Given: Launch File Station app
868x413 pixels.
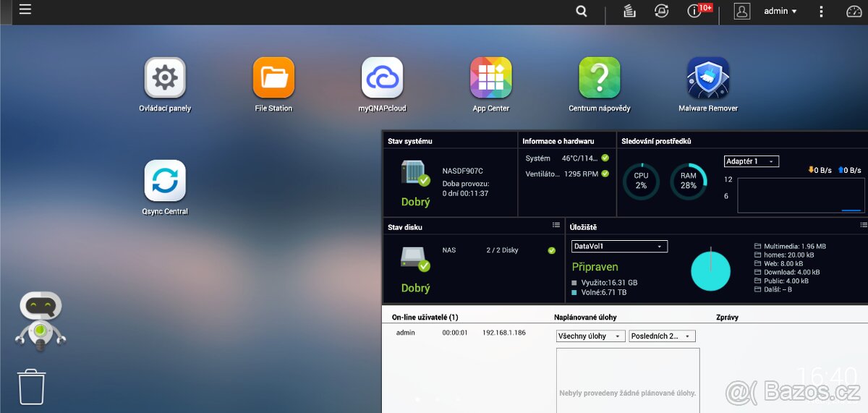Looking at the screenshot, I should point(273,77).
